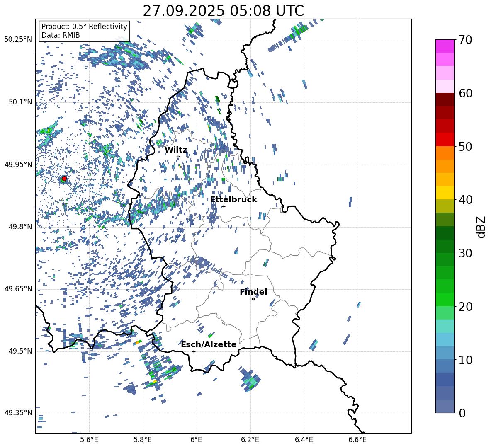Screen dimensions: 491x448
Task: Pick the bright green colorbar segment above 20
Action: tap(445, 299)
